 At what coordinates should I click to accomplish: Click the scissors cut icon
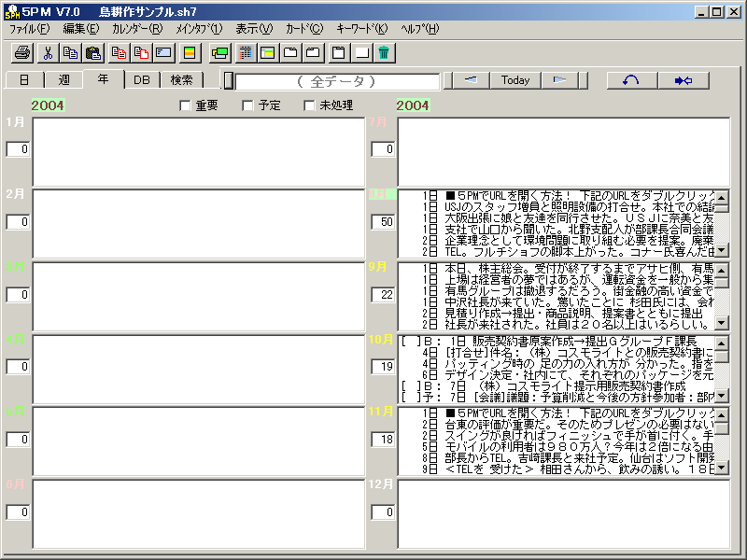click(48, 53)
